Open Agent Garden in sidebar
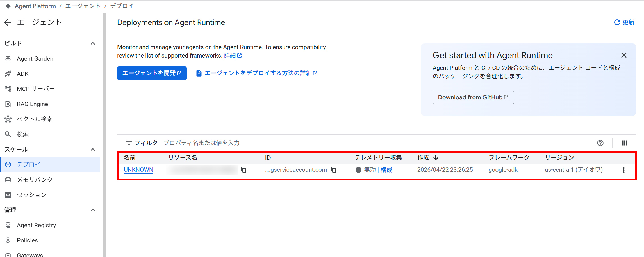This screenshot has height=257, width=644. [x=35, y=59]
